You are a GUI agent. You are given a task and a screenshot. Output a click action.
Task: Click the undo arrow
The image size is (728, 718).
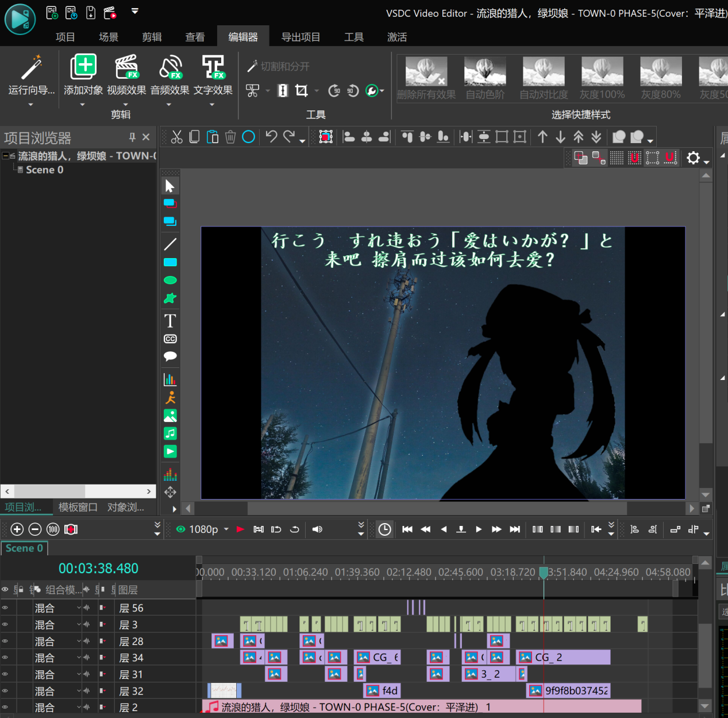click(271, 137)
